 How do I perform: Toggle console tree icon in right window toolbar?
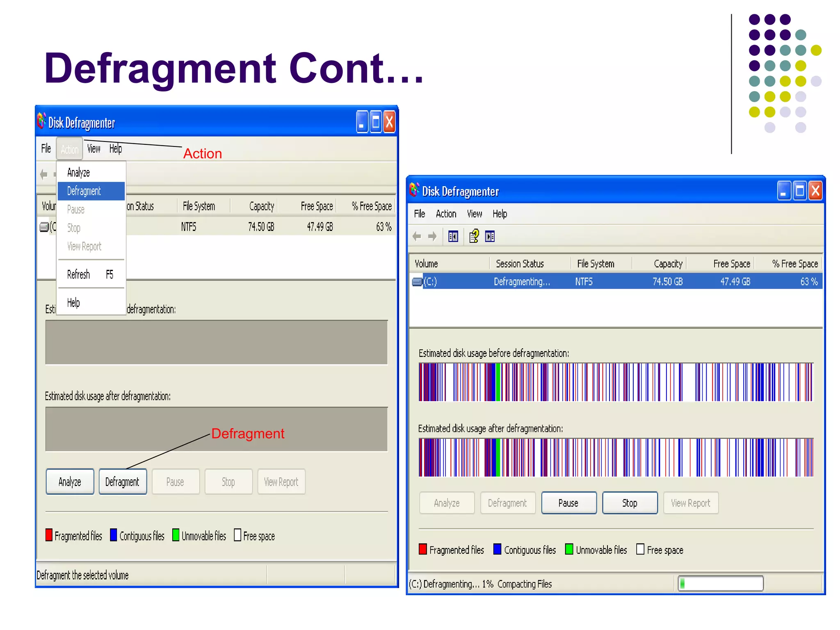453,236
